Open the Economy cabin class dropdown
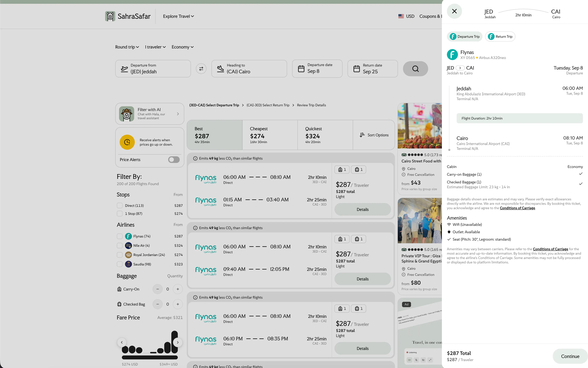This screenshot has width=588, height=368. 183,47
